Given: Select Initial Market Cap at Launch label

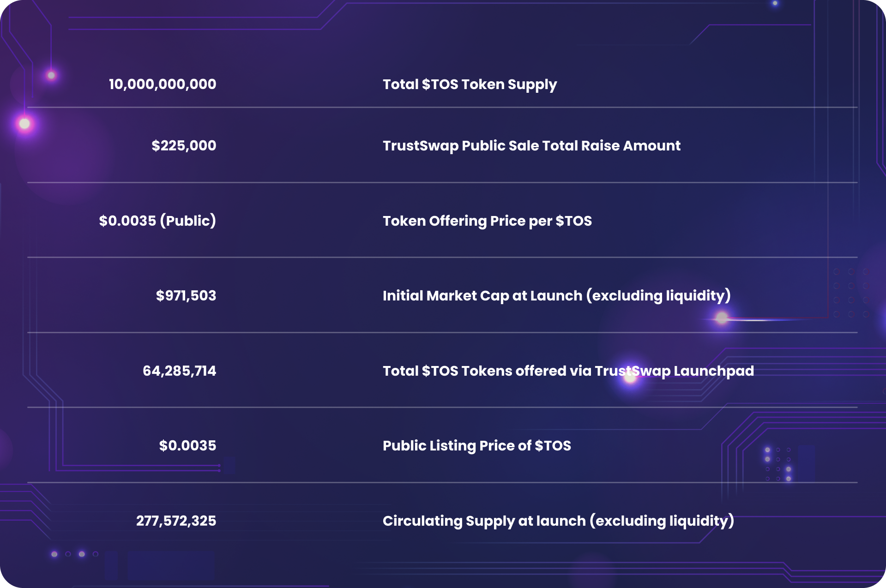Looking at the screenshot, I should 556,296.
